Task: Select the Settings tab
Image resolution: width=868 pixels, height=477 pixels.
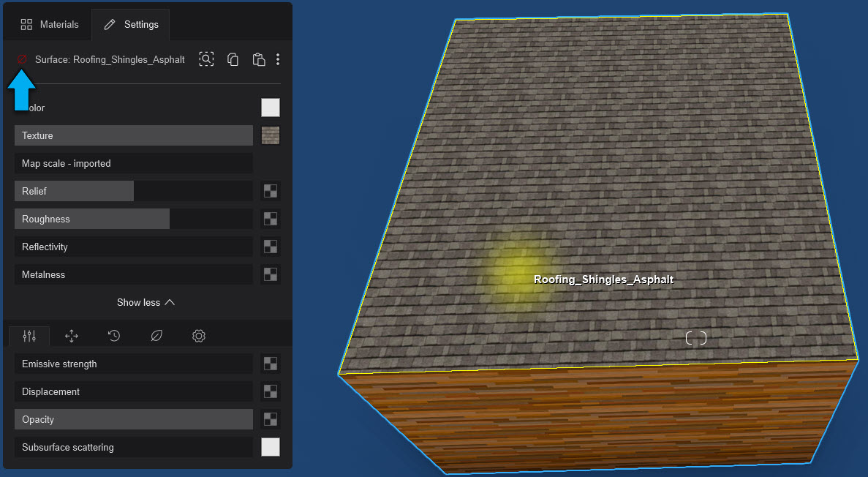Action: pos(131,24)
